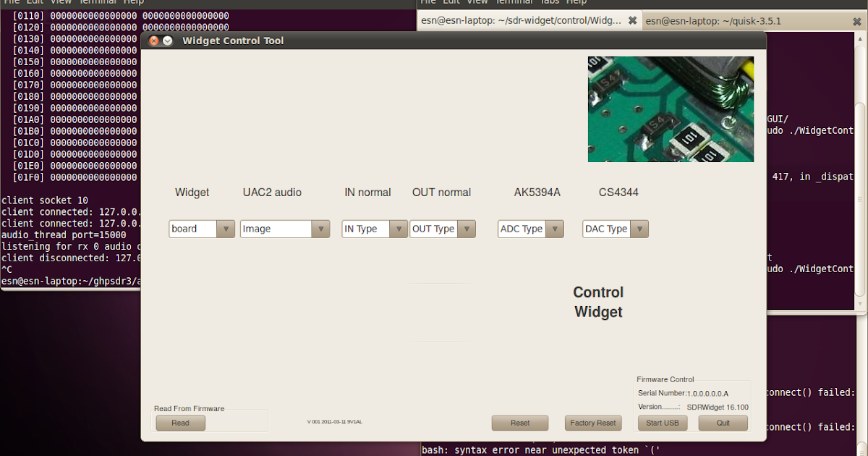Open the Image dropdown under UAC2 audio
This screenshot has height=456, width=868.
[x=284, y=228]
